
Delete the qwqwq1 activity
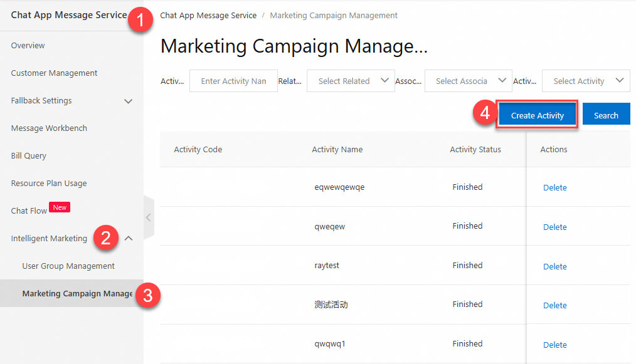[x=554, y=345]
